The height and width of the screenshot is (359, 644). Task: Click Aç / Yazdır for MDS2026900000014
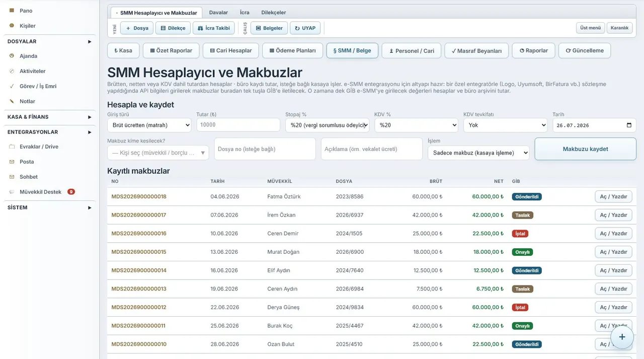coord(614,270)
